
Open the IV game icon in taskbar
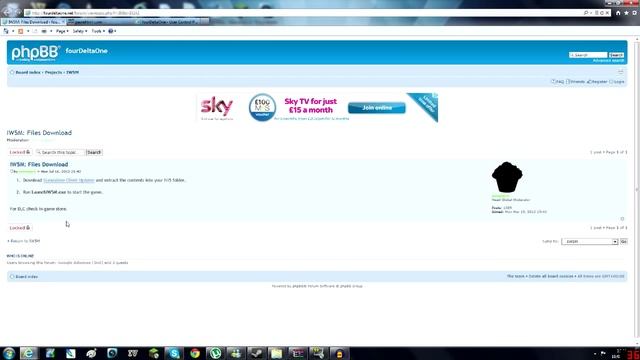(133, 353)
